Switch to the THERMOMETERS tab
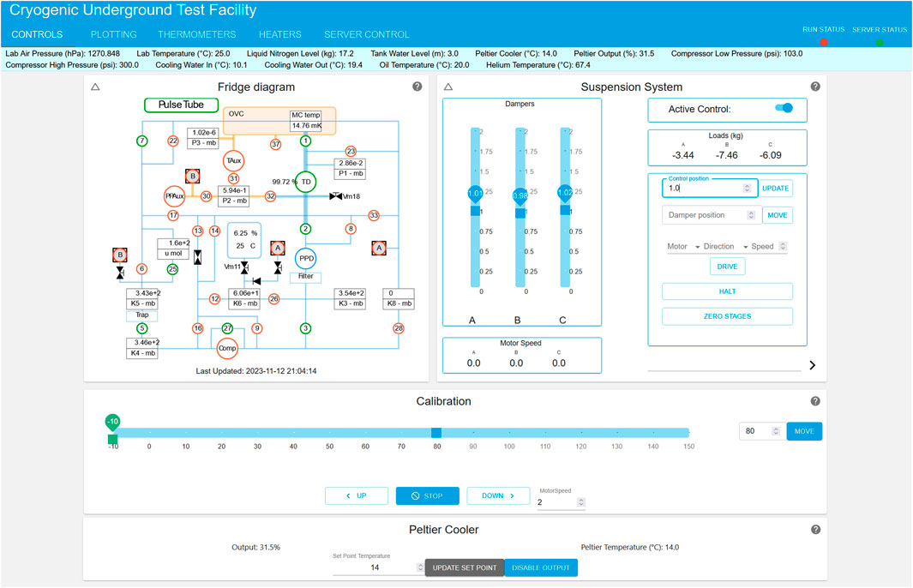 click(x=197, y=34)
